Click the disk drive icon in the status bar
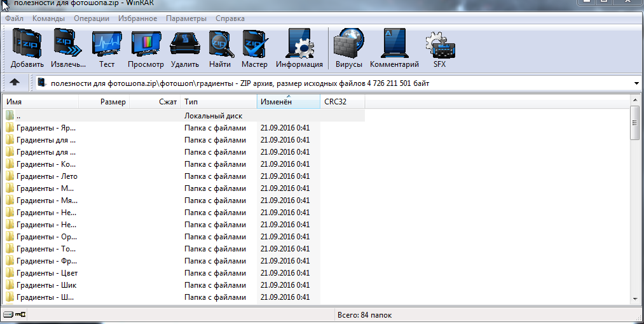 pyautogui.click(x=9, y=314)
